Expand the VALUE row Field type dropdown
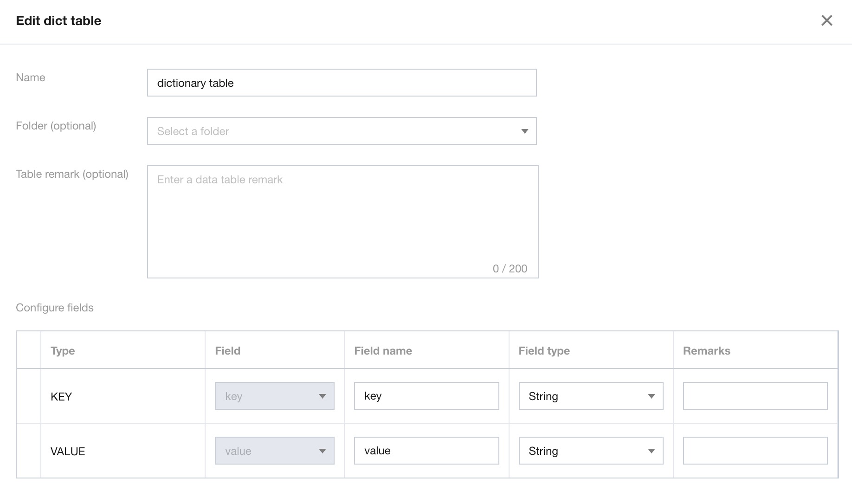This screenshot has width=852, height=504. click(590, 451)
